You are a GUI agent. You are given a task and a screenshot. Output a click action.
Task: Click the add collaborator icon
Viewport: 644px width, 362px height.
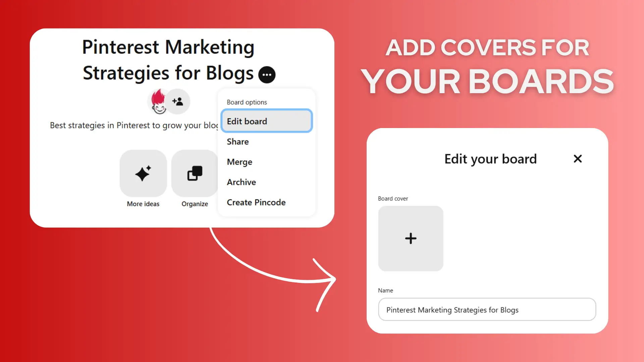click(177, 101)
